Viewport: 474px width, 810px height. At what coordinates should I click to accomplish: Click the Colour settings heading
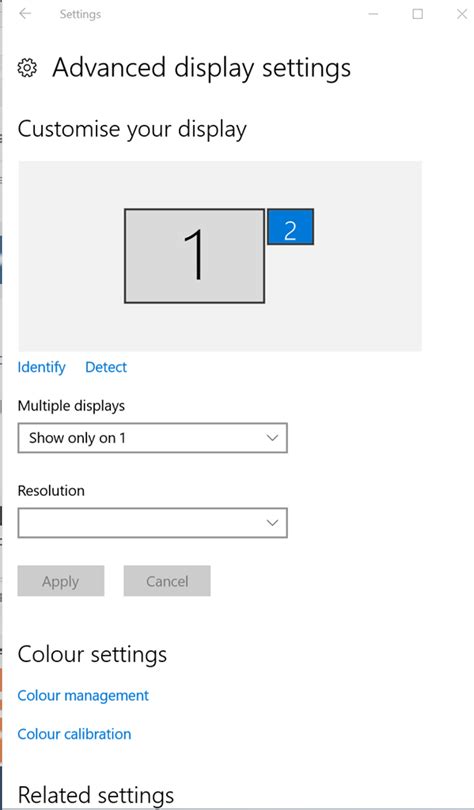click(x=92, y=654)
